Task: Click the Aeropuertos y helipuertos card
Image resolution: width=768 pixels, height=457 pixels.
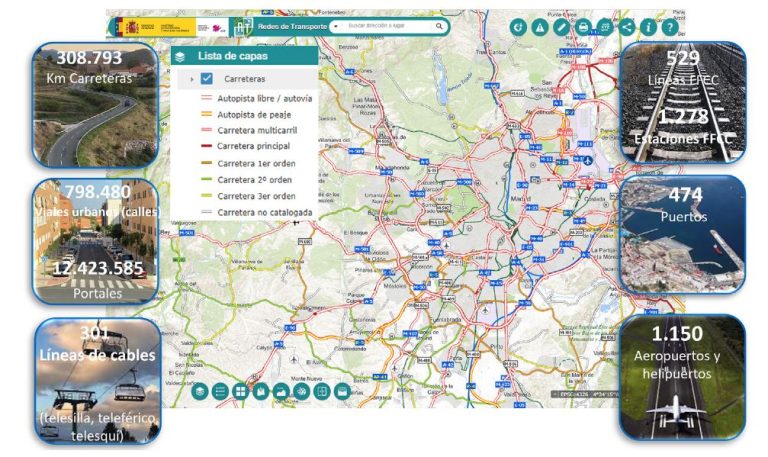Action: (681, 376)
